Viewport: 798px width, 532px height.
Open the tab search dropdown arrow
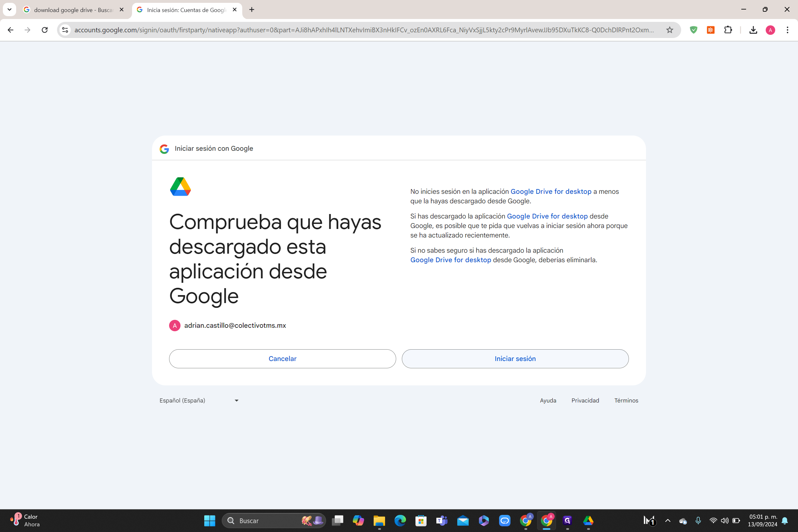9,9
